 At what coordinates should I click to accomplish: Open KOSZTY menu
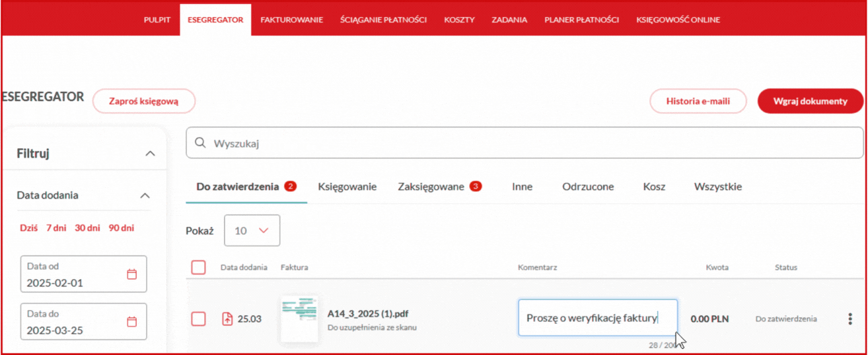point(459,20)
